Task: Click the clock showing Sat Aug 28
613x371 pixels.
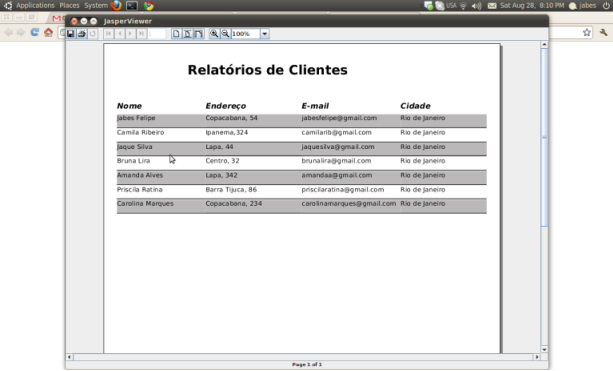Action: pyautogui.click(x=532, y=5)
